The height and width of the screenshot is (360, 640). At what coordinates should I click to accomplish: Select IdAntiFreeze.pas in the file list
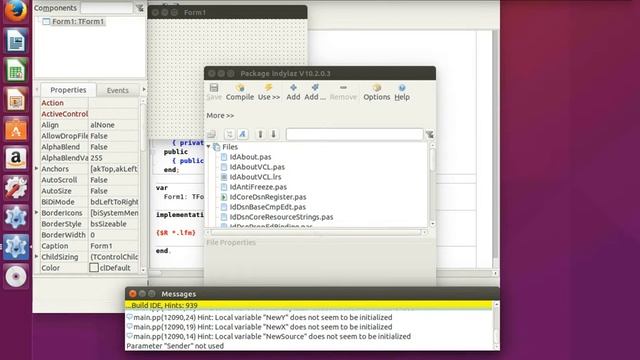[258, 187]
